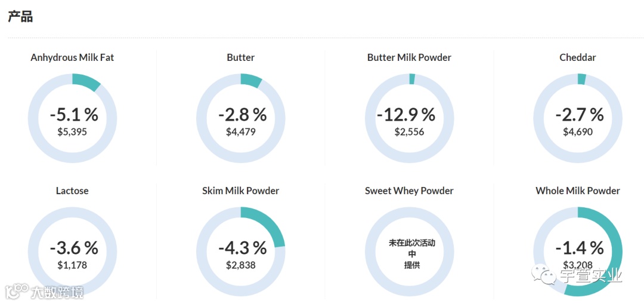
Task: Select the Butter donut chart ring
Action: click(241, 118)
